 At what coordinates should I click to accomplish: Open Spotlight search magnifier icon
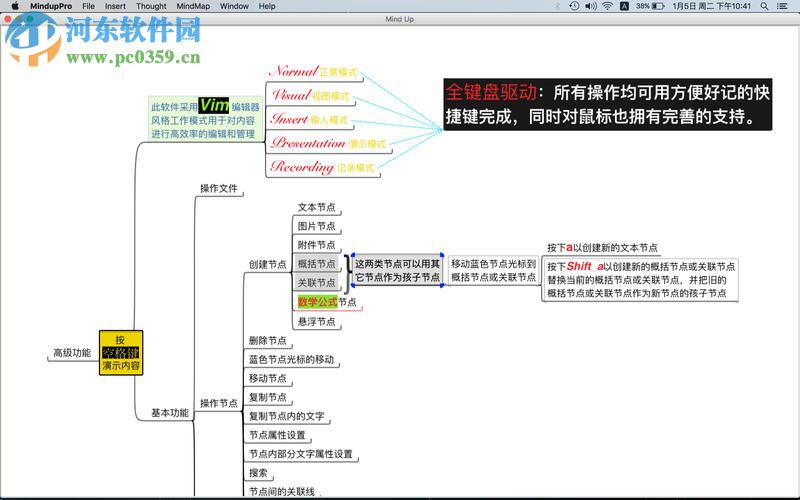[764, 6]
